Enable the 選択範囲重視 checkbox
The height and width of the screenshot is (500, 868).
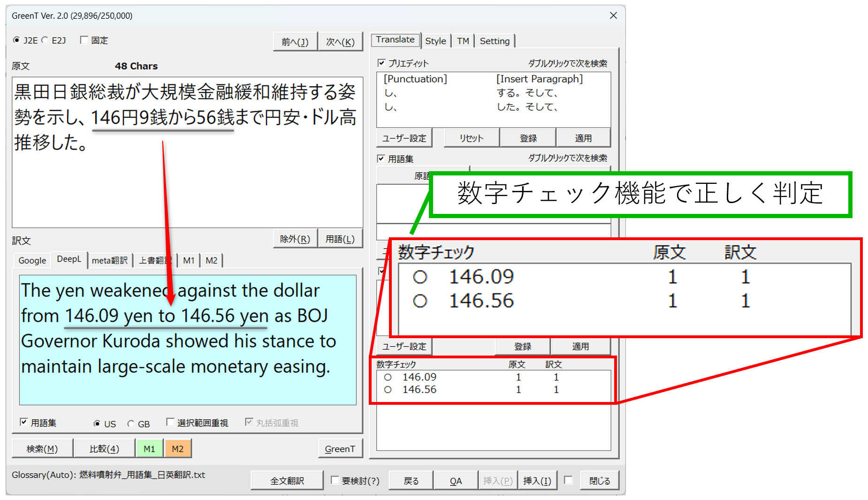(x=171, y=423)
